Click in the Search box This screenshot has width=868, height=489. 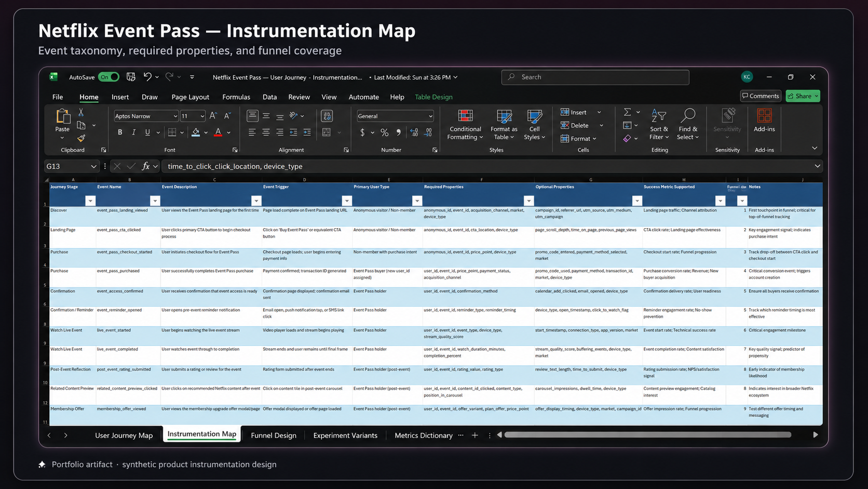point(595,77)
